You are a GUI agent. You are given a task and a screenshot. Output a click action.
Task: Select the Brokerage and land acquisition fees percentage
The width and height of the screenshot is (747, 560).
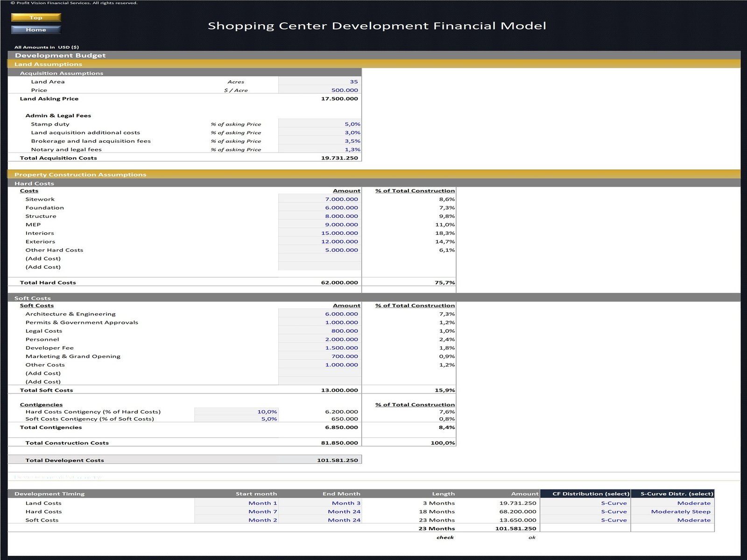(x=319, y=141)
